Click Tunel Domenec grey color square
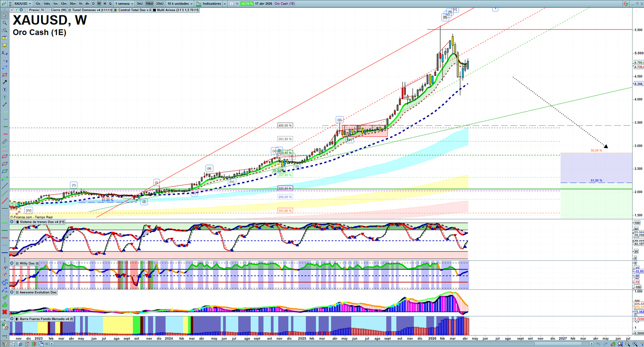Image resolution: width=644 pixels, height=347 pixels. tap(70, 10)
